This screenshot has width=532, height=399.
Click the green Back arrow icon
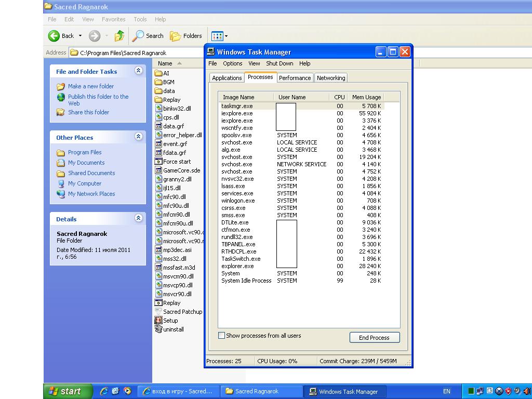tap(54, 36)
